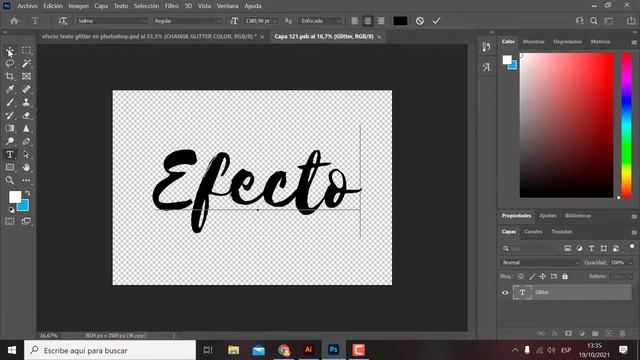Open the Edit Toolbar ellipsis
Image resolution: width=640 pixels, height=360 pixels.
26,180
